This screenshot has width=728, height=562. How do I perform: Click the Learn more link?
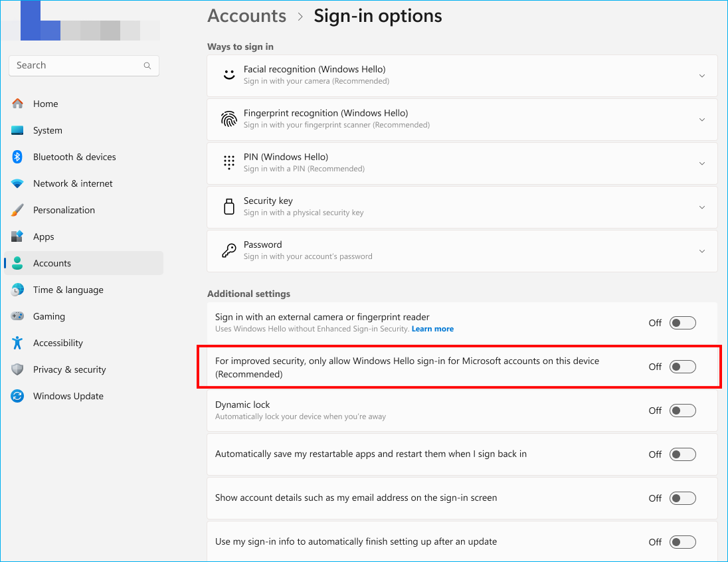coord(432,328)
